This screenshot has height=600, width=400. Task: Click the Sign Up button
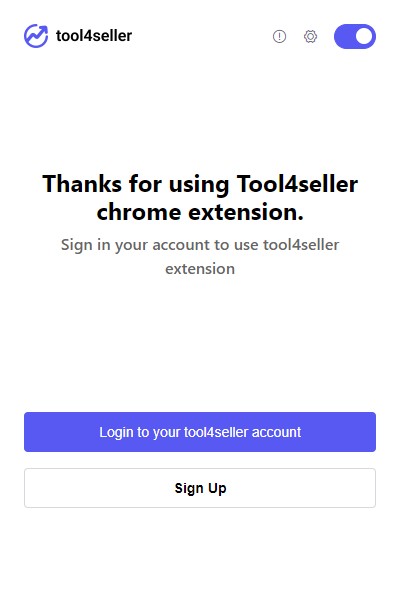point(200,488)
